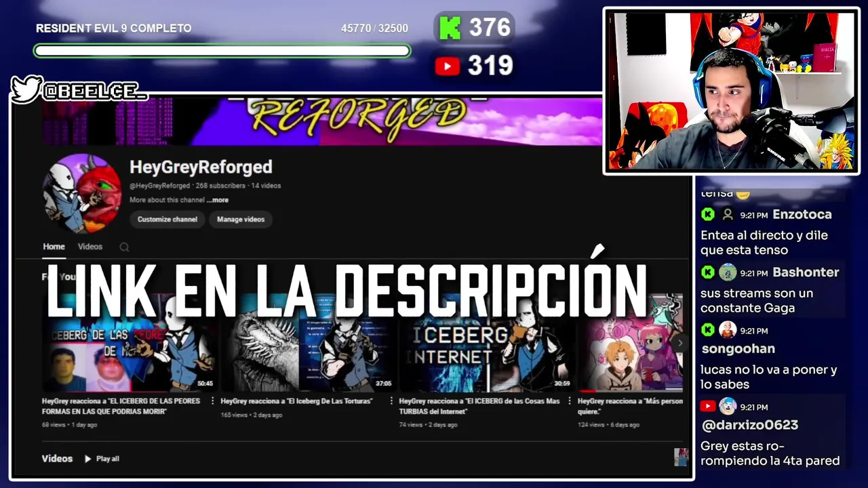Click the 14 videos count text

coord(266,186)
